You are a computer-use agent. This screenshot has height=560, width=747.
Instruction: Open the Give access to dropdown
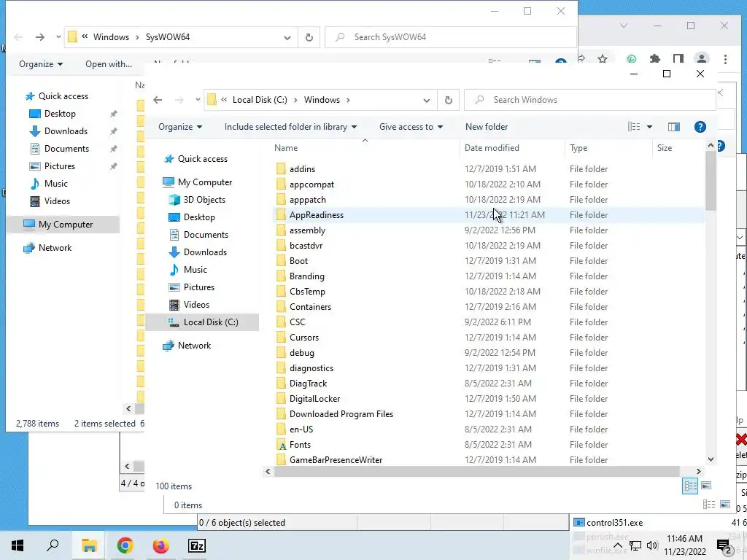point(411,127)
